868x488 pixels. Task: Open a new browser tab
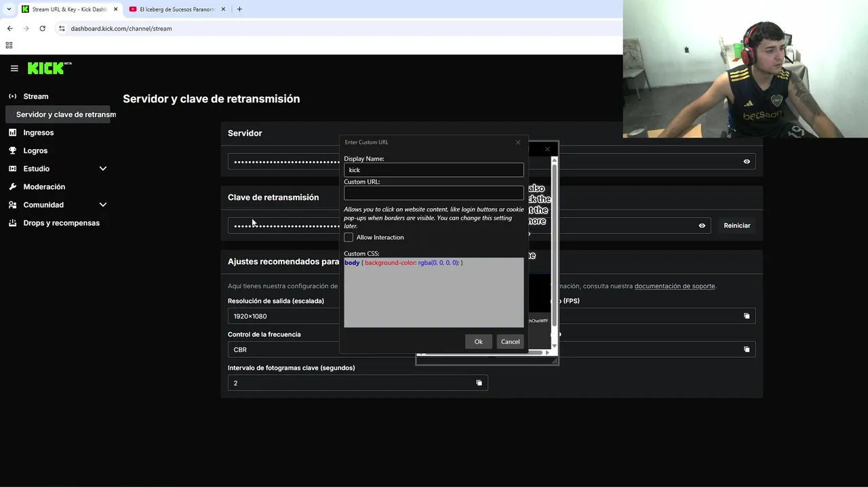(239, 9)
